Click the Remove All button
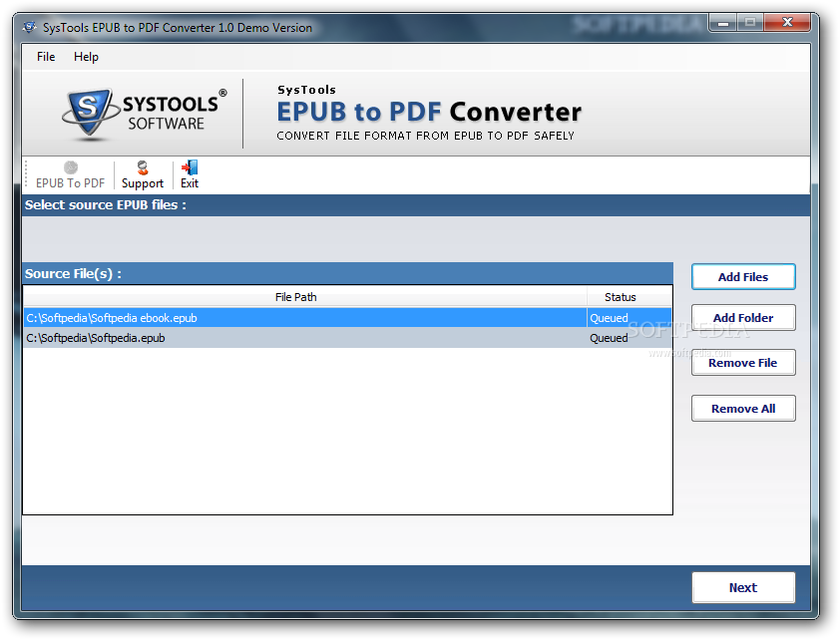The width and height of the screenshot is (840, 640). coord(743,409)
